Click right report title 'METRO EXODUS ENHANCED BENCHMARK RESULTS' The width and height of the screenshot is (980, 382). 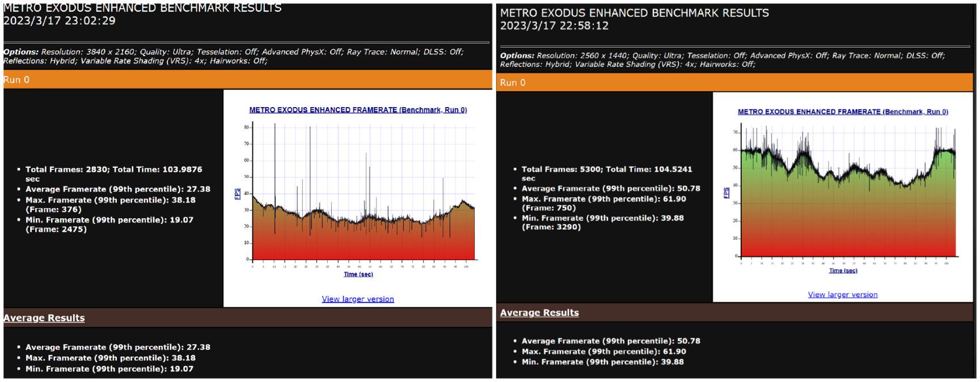pyautogui.click(x=635, y=13)
